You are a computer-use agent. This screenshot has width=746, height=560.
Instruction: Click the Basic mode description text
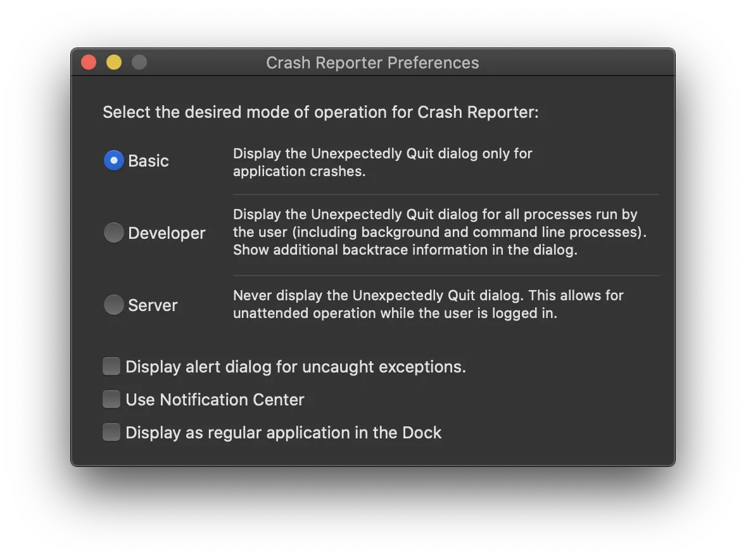tap(382, 162)
